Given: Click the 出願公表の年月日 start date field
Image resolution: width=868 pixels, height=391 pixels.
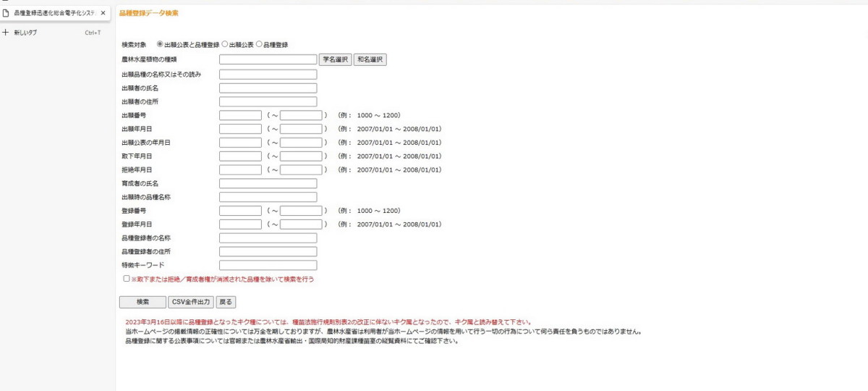Looking at the screenshot, I should (x=240, y=143).
